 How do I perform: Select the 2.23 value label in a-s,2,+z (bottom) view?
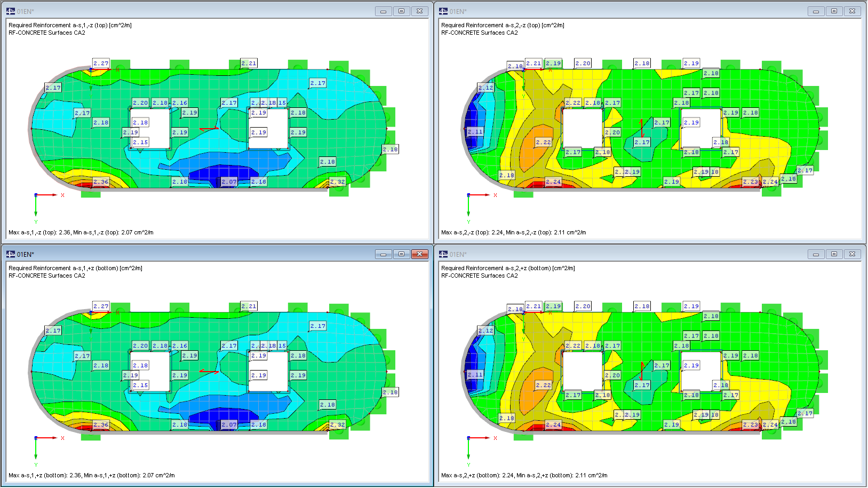pos(751,425)
